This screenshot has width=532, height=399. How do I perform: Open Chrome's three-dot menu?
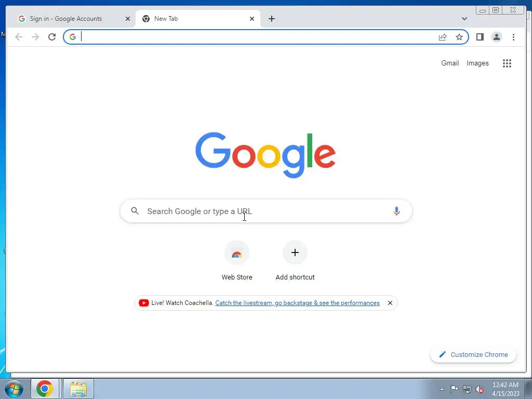513,37
